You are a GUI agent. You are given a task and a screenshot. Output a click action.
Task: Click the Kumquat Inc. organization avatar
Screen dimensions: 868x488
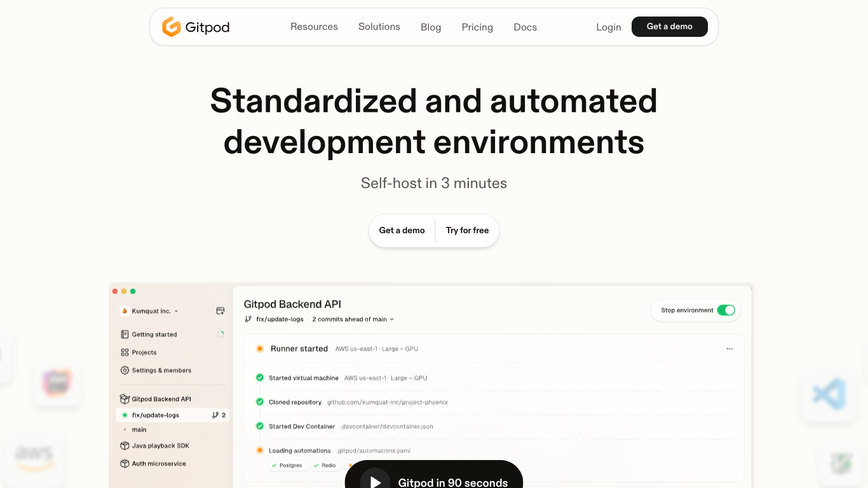(125, 311)
